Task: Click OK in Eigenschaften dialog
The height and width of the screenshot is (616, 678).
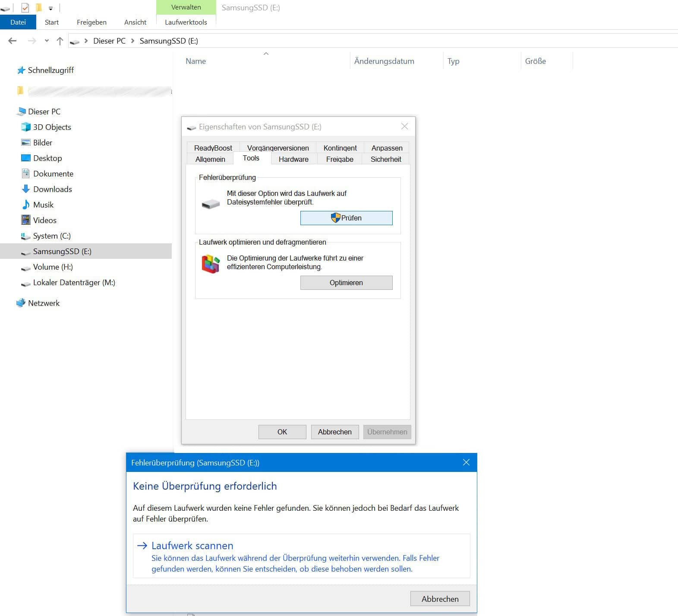Action: click(x=282, y=432)
